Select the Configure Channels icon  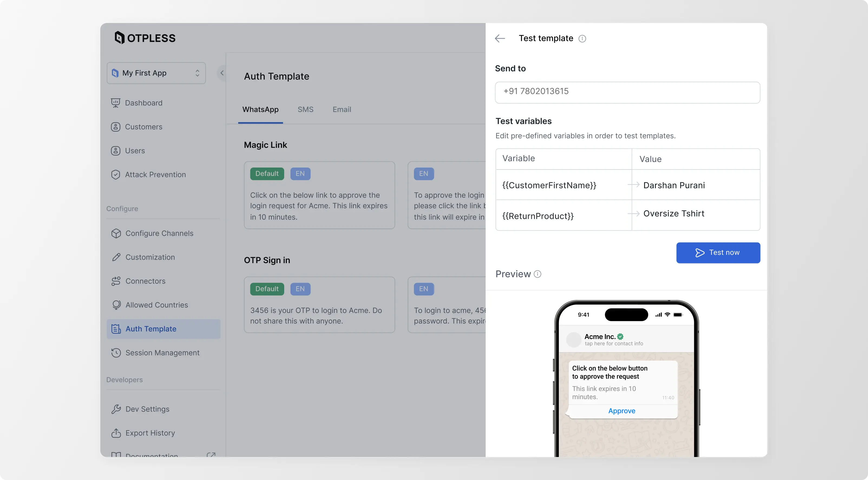pyautogui.click(x=116, y=233)
